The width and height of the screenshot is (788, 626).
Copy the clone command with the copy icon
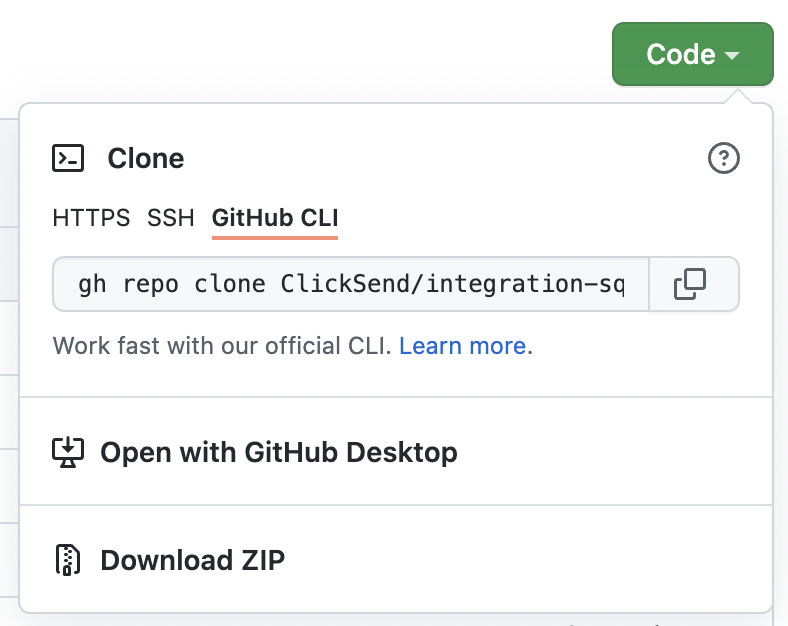click(690, 284)
